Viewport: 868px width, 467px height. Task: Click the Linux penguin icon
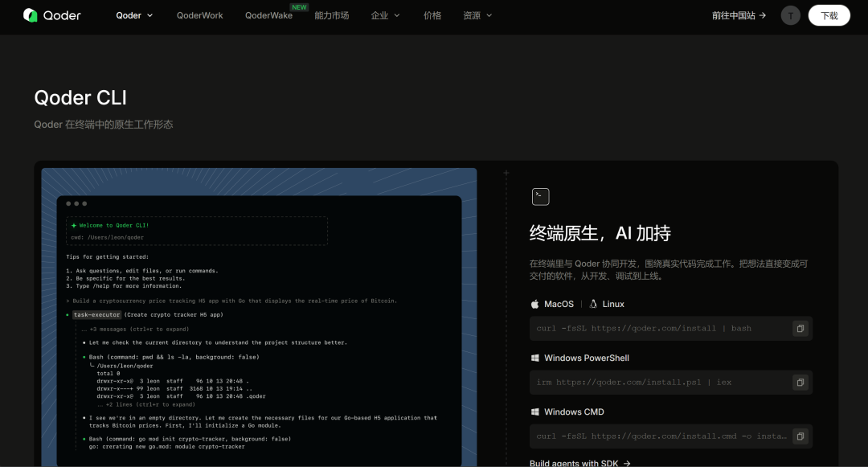pos(593,304)
